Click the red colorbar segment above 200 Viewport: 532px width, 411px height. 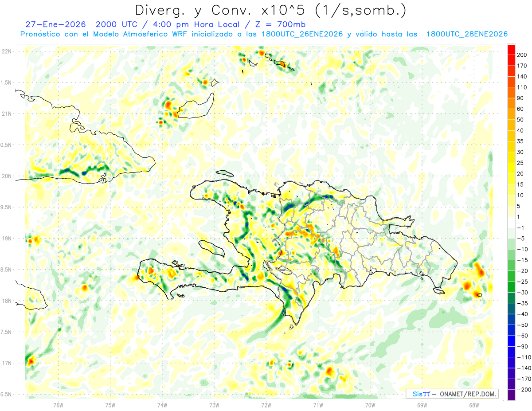[x=511, y=50]
